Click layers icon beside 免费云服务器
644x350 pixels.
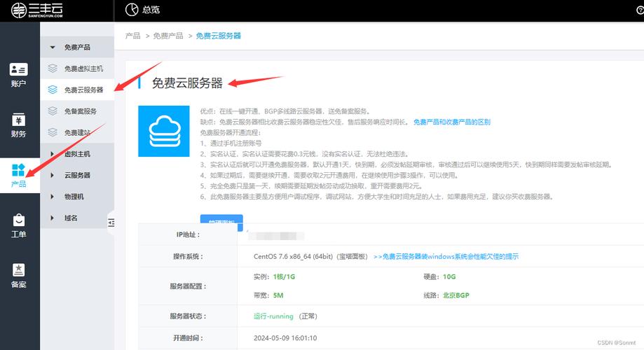point(53,90)
